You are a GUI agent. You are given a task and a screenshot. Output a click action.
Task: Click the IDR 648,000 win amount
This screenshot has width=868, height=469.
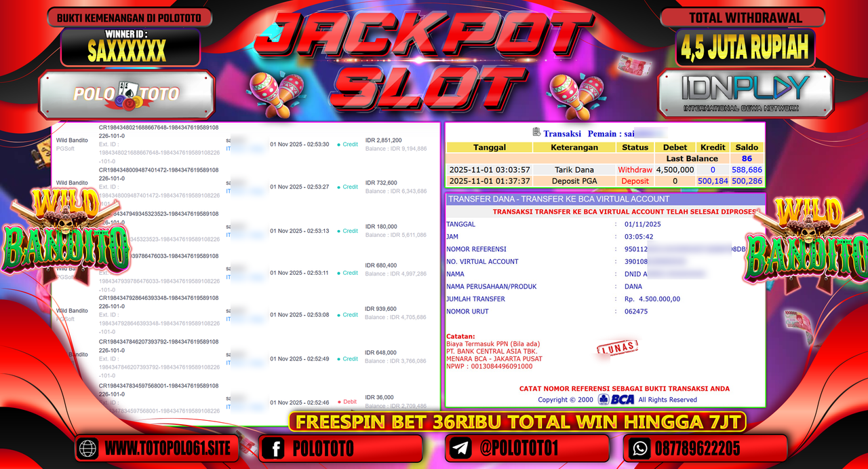(x=381, y=352)
